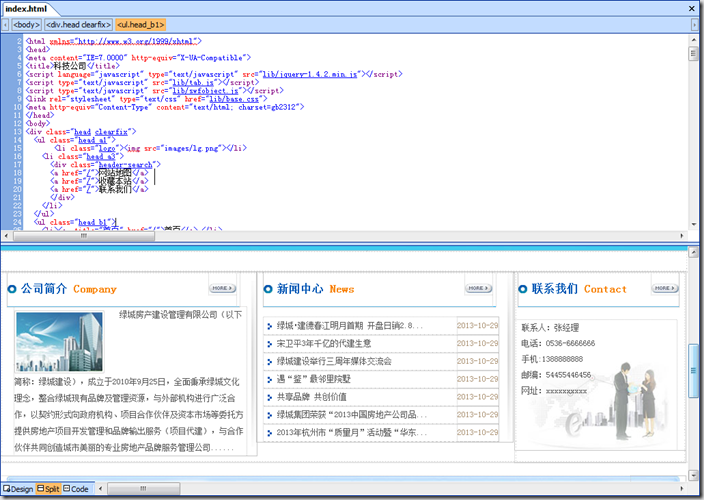This screenshot has width=704, height=500.
Task: Click lib/jquery-1.4.2.min.js link in code
Action: coord(310,75)
